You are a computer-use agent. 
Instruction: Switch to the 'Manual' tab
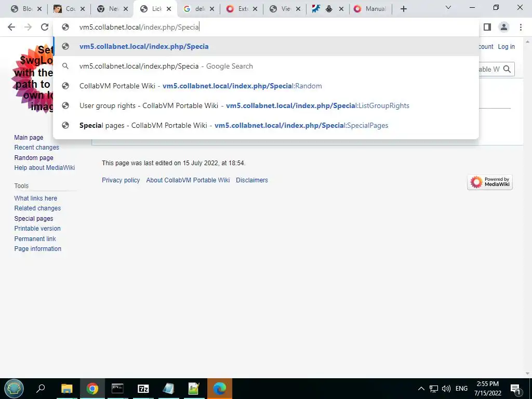click(x=370, y=9)
